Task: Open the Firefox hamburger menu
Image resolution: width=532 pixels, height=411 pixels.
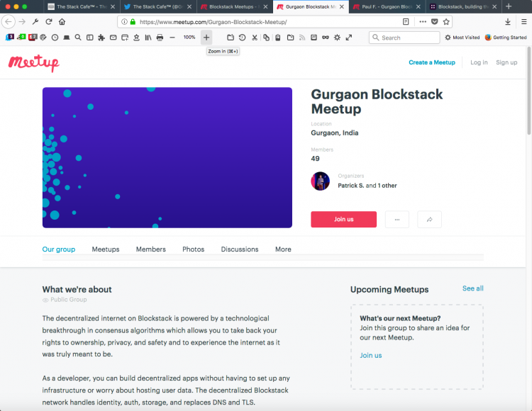Action: click(x=523, y=22)
